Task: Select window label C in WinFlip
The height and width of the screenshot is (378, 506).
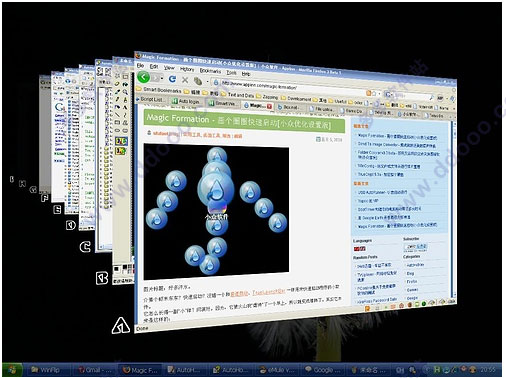Action: pos(85,247)
